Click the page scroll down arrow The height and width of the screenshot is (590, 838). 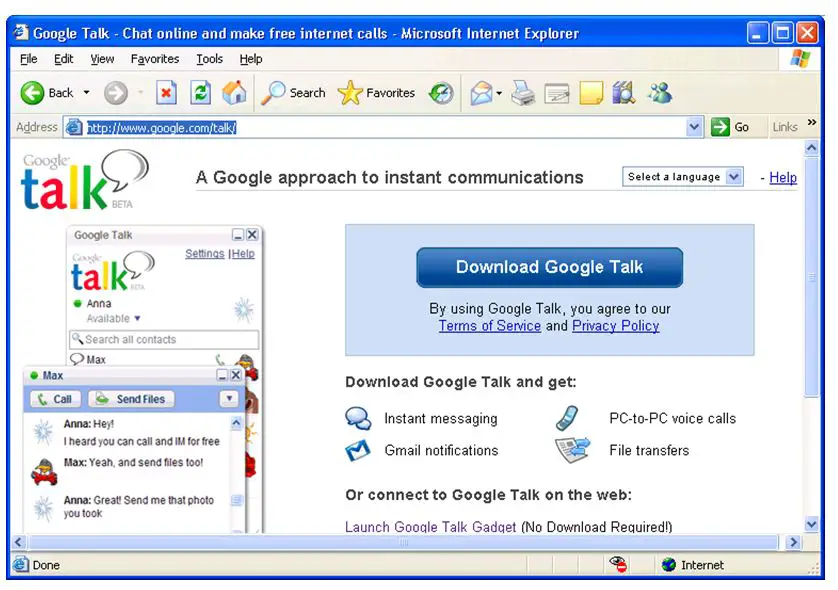click(811, 524)
